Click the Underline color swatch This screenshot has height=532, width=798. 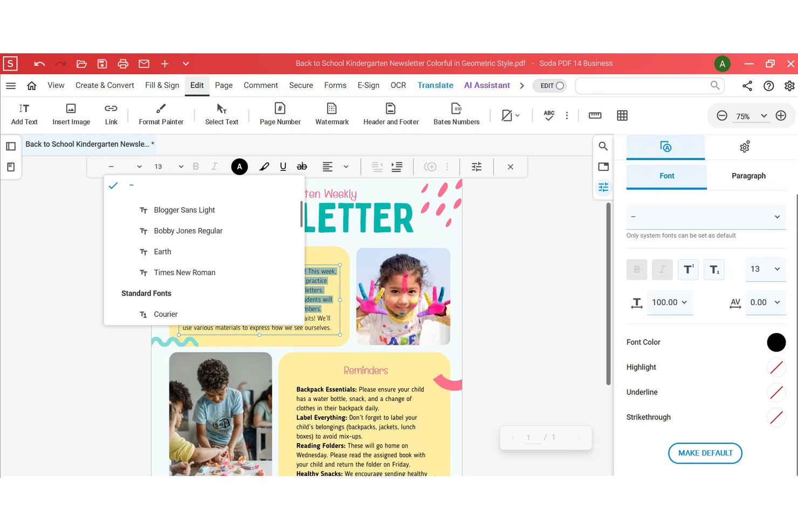point(776,392)
